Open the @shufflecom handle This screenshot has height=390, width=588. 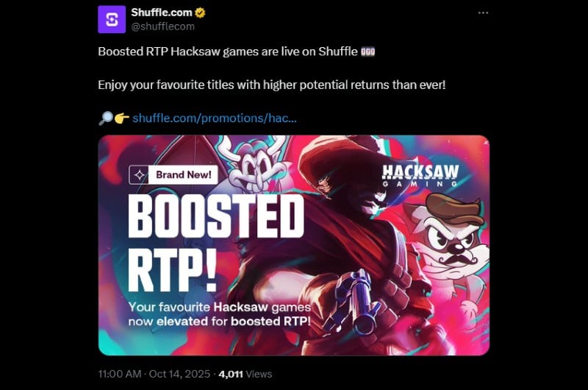coord(162,26)
